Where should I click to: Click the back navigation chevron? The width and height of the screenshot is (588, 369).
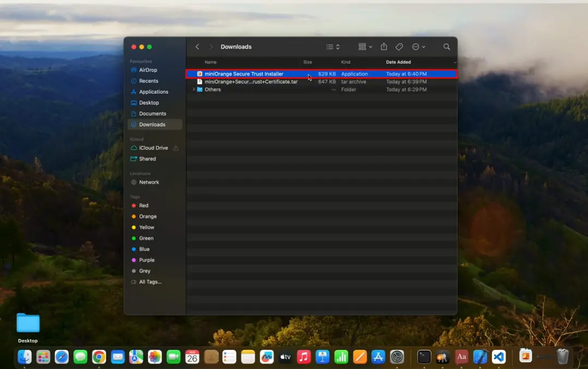[197, 47]
